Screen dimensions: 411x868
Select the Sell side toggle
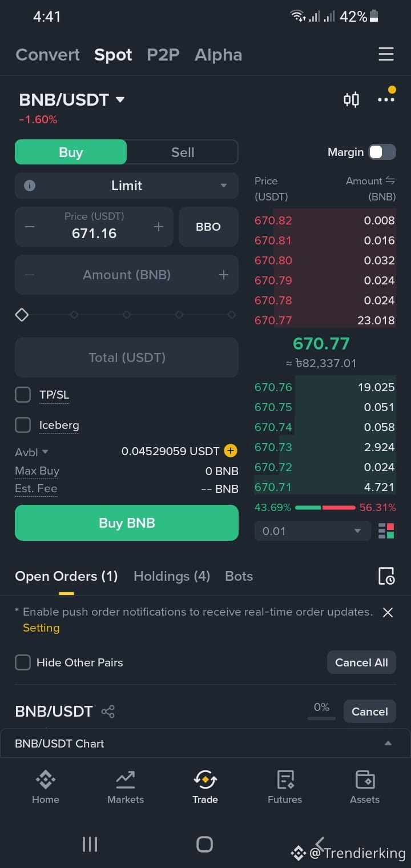(183, 152)
